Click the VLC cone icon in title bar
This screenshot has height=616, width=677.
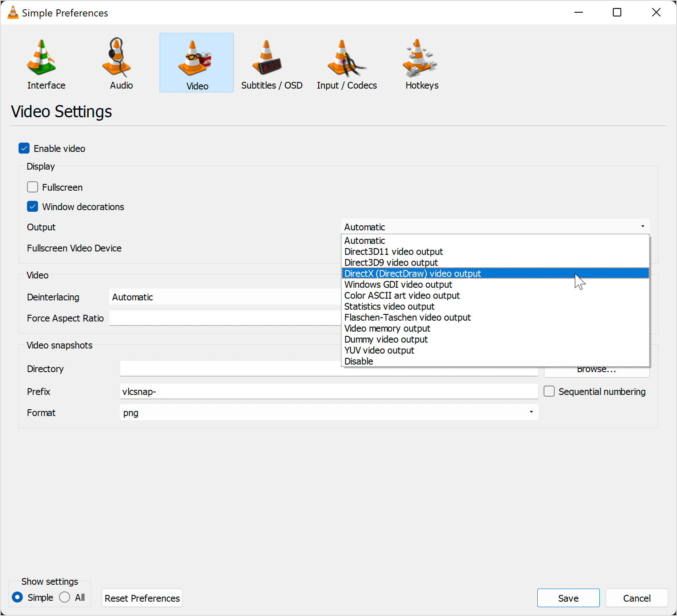click(13, 13)
